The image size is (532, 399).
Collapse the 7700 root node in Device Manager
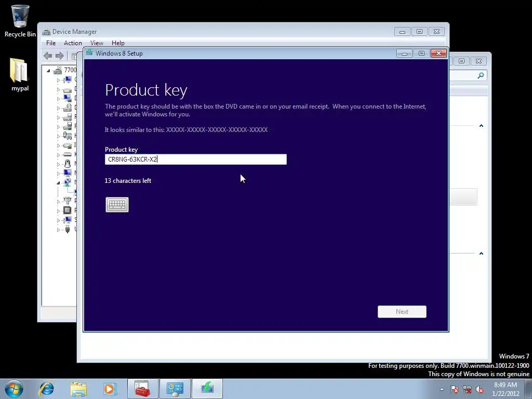[48, 71]
